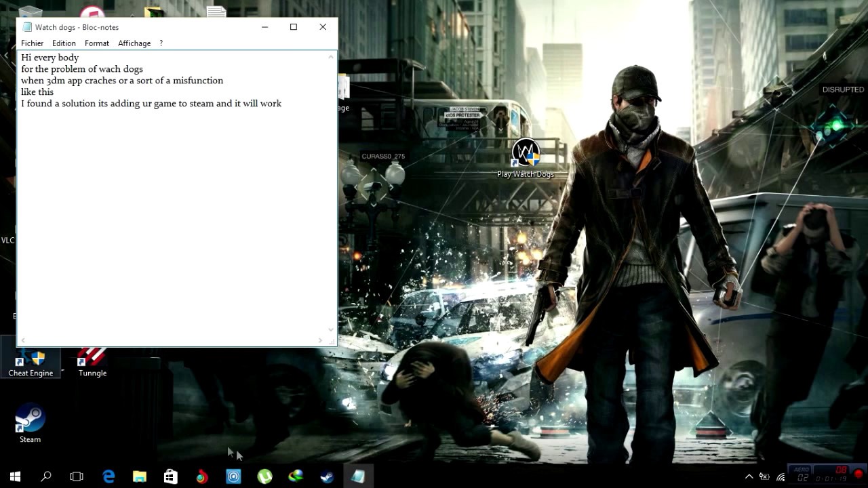Click text 'for the problem of wach dogs'
The height and width of the screenshot is (488, 868).
pyautogui.click(x=82, y=69)
